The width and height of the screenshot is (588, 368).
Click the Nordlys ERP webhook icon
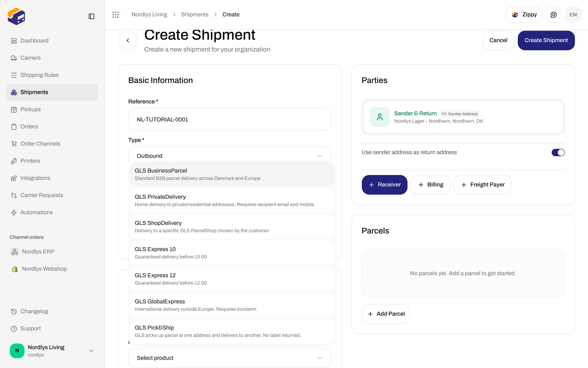(14, 252)
